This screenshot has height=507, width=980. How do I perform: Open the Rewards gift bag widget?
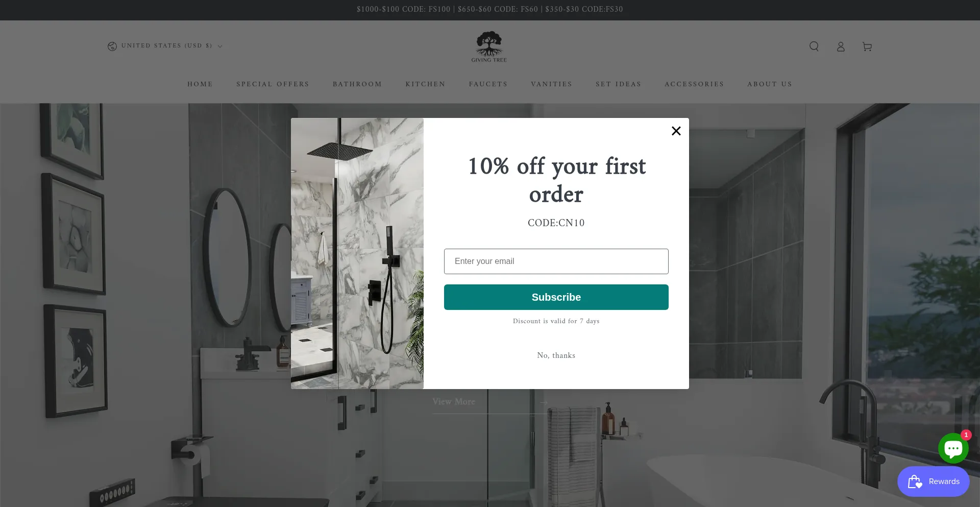(933, 481)
